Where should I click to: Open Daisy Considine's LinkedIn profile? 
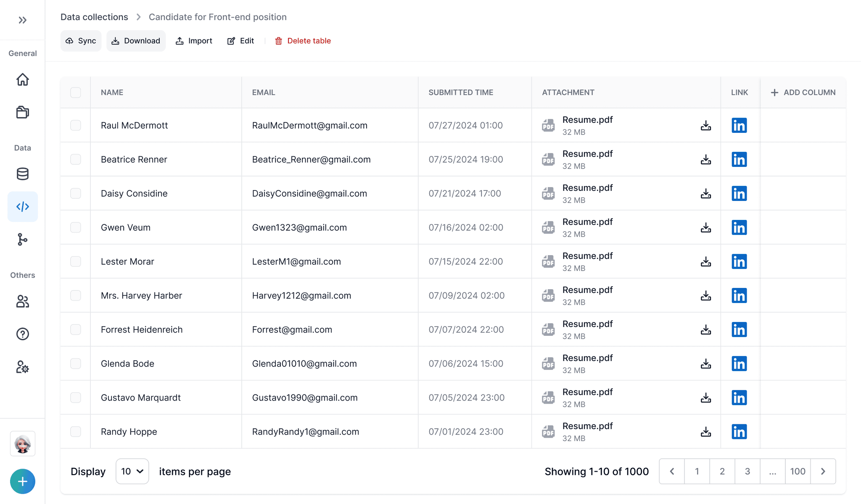(740, 193)
